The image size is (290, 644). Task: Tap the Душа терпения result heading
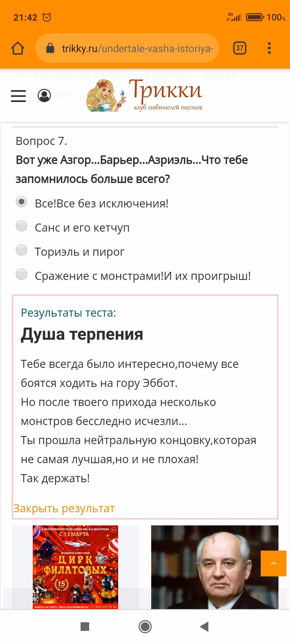point(82,334)
